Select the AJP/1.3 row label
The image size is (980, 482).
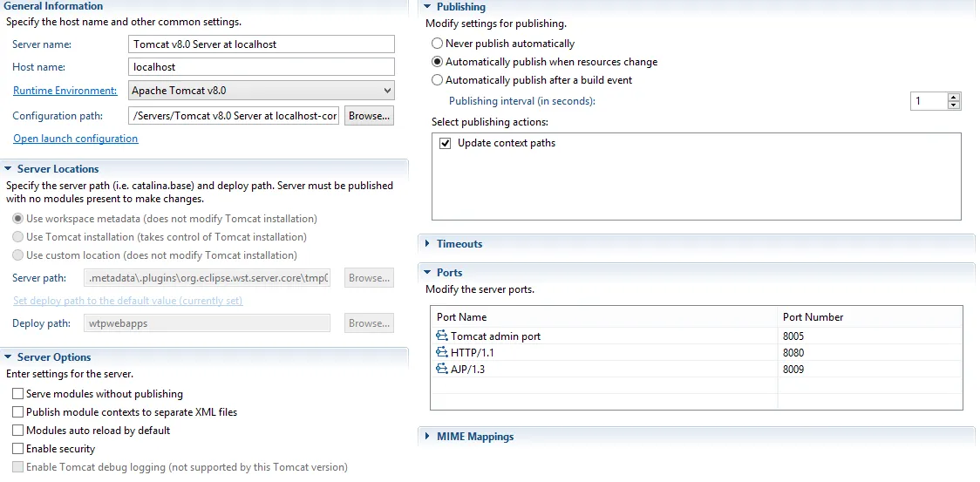[x=467, y=369]
